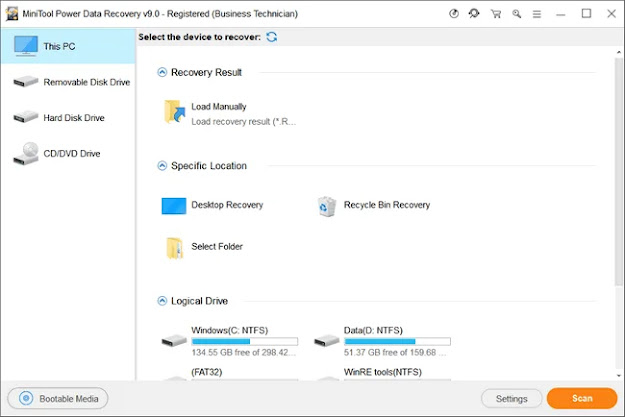This screenshot has height=417, width=625.
Task: Select the (FAT32) partition label
Action: point(206,372)
